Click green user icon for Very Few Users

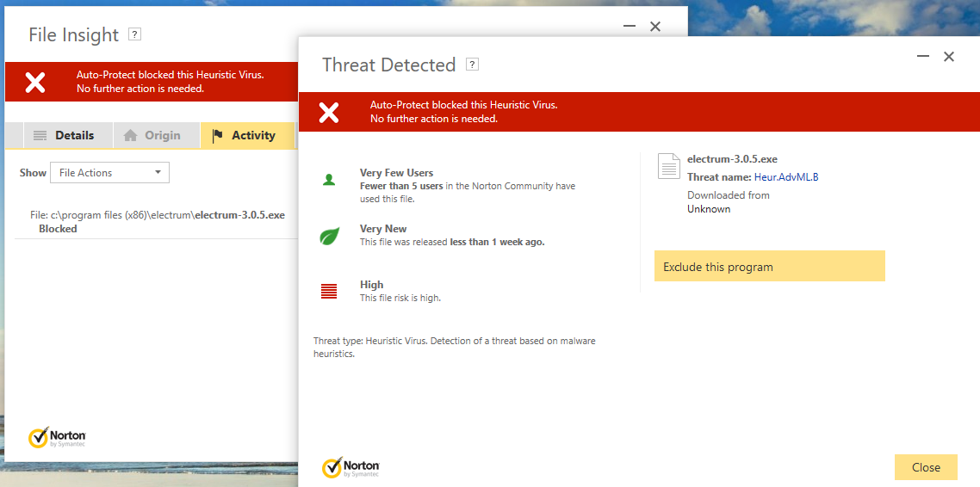coord(329,180)
